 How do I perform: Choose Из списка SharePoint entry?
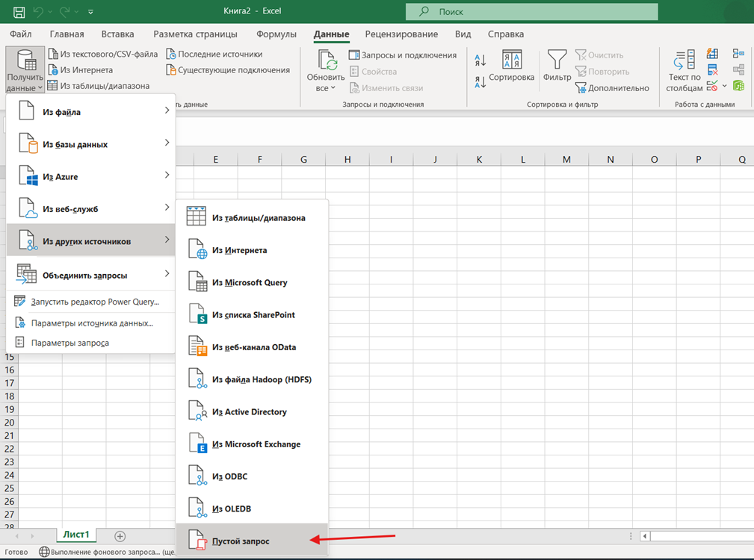(x=252, y=314)
